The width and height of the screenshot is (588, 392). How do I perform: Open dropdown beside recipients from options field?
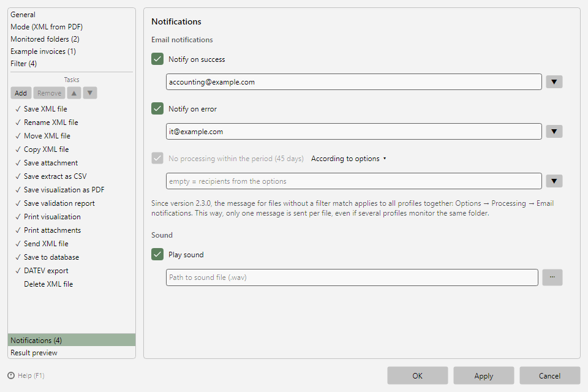pyautogui.click(x=554, y=181)
